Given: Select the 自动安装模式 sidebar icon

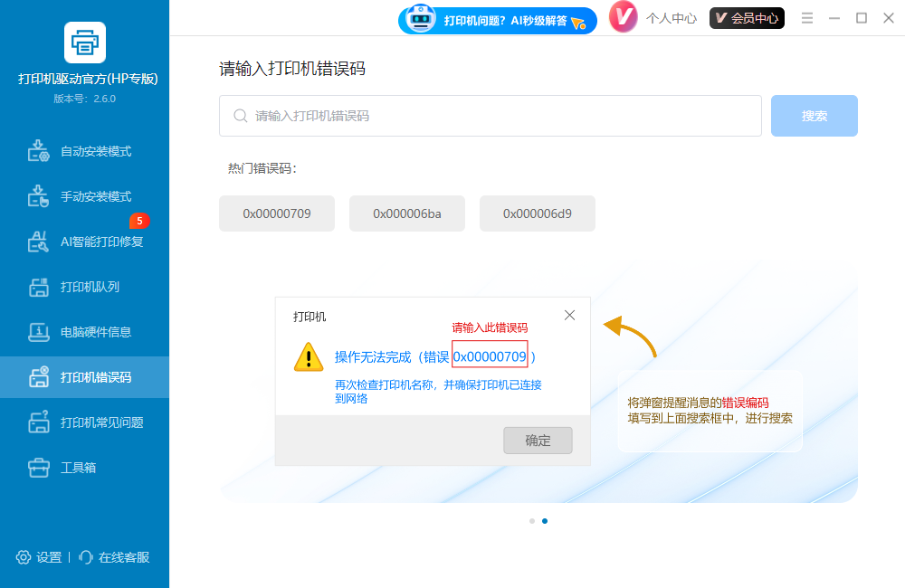Looking at the screenshot, I should (x=40, y=150).
